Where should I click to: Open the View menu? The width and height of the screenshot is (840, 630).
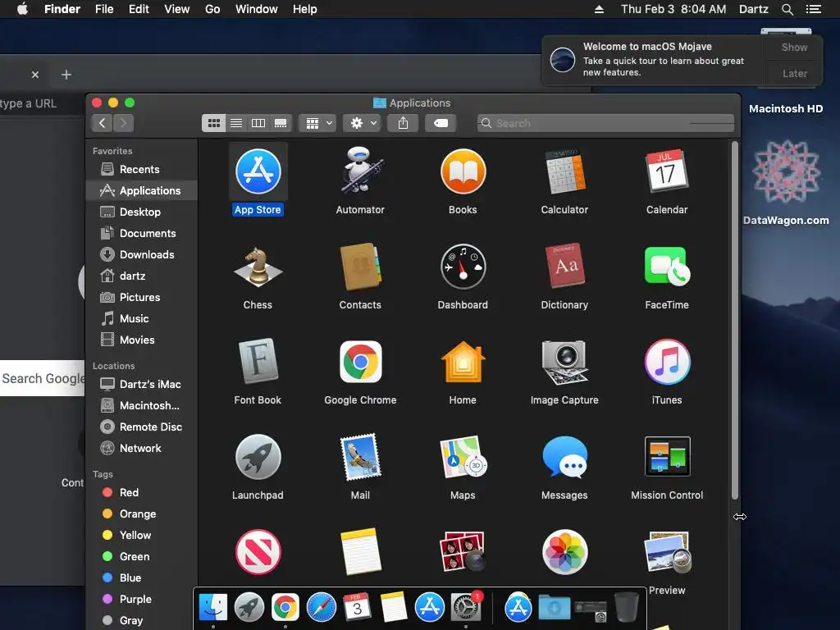point(177,9)
